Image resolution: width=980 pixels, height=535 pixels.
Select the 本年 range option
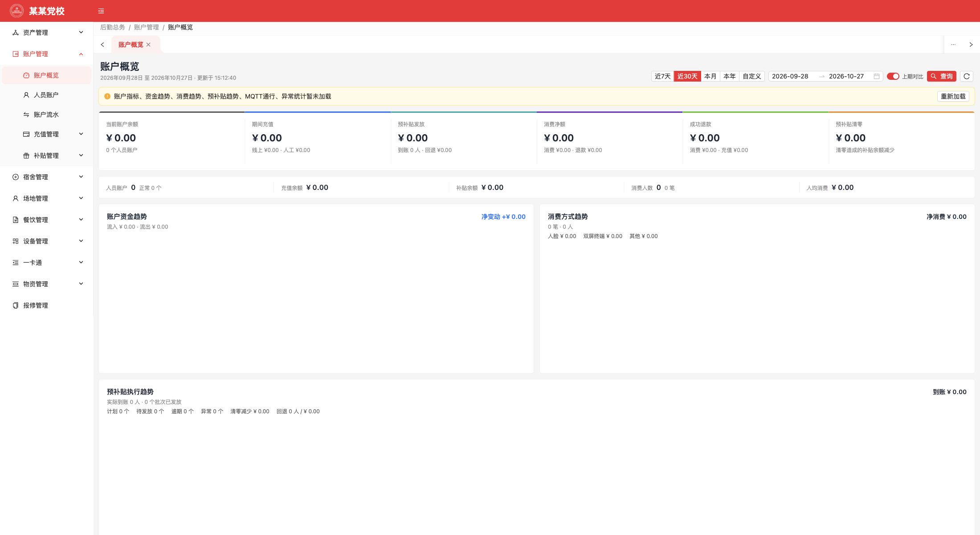point(730,76)
